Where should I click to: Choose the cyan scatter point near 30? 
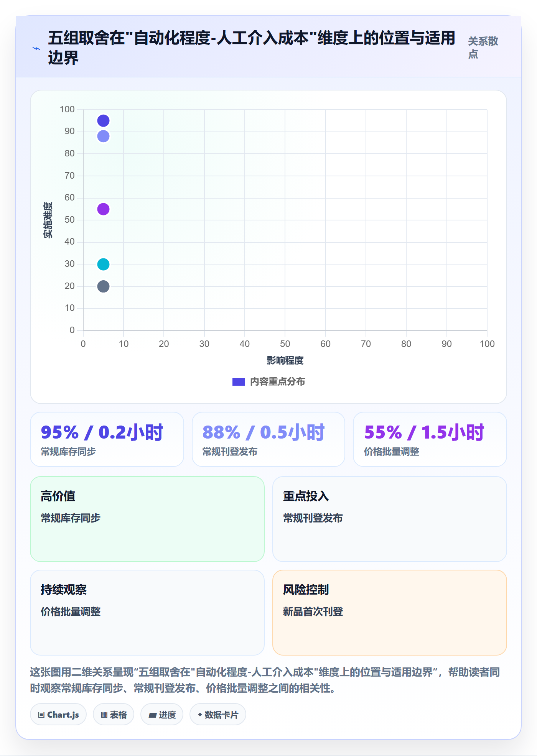pos(103,264)
